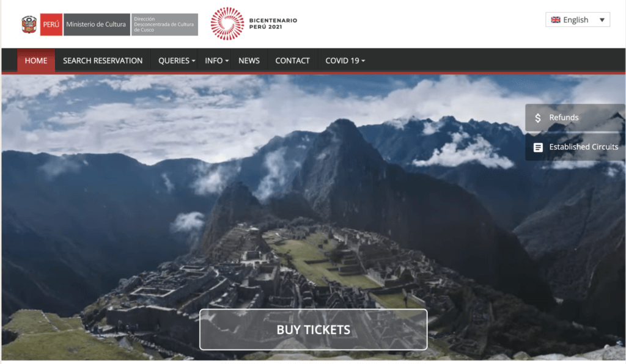Viewport: 626px width, 364px height.
Task: Click the Peru coat of arms emblem
Action: [x=29, y=24]
